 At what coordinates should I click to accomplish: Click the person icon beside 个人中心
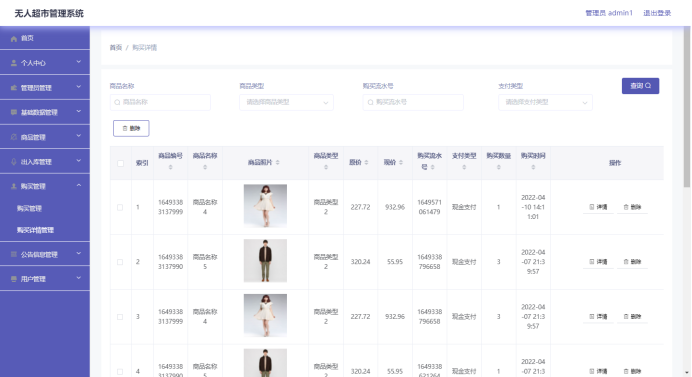[x=14, y=63]
